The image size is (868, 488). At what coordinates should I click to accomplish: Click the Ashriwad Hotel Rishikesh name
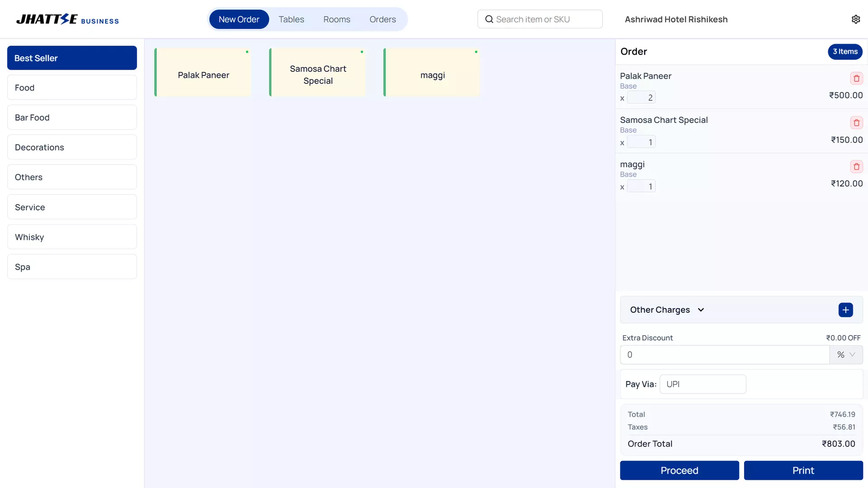(676, 19)
